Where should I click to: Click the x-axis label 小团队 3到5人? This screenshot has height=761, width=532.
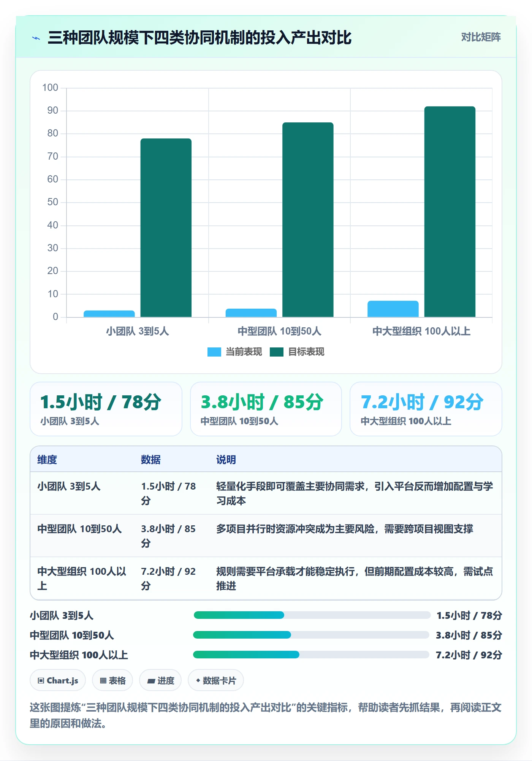[x=138, y=331]
